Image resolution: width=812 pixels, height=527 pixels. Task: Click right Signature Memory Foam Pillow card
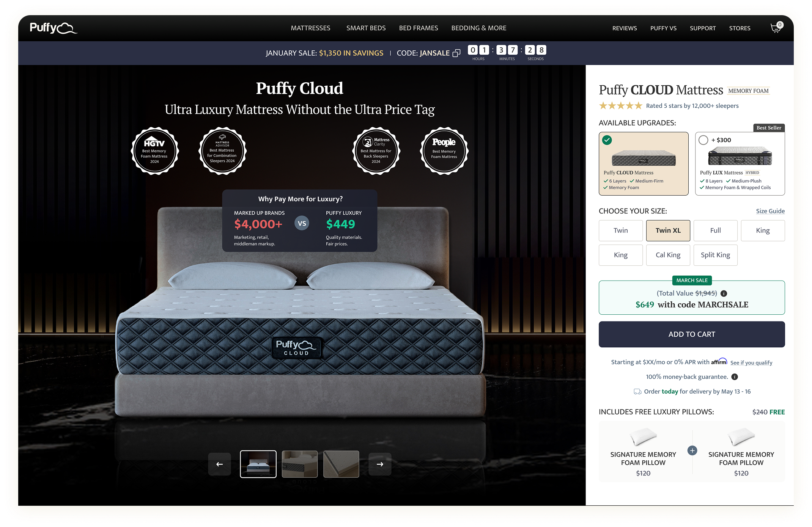tap(741, 452)
